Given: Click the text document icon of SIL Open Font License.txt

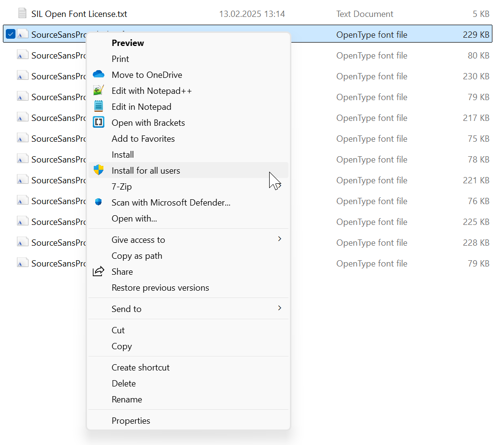Looking at the screenshot, I should click(22, 14).
